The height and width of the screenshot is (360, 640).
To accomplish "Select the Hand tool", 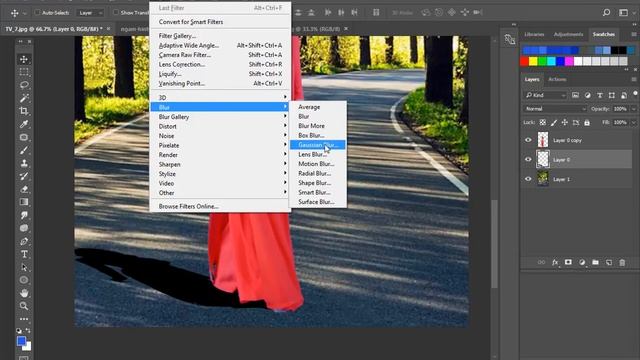I will click(24, 293).
